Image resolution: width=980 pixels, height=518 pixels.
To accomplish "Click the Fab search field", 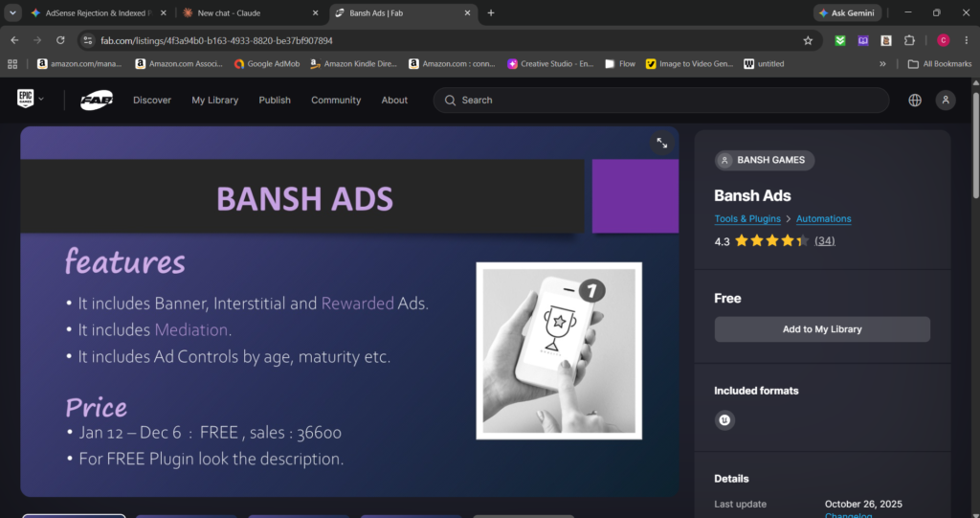I will pyautogui.click(x=661, y=101).
